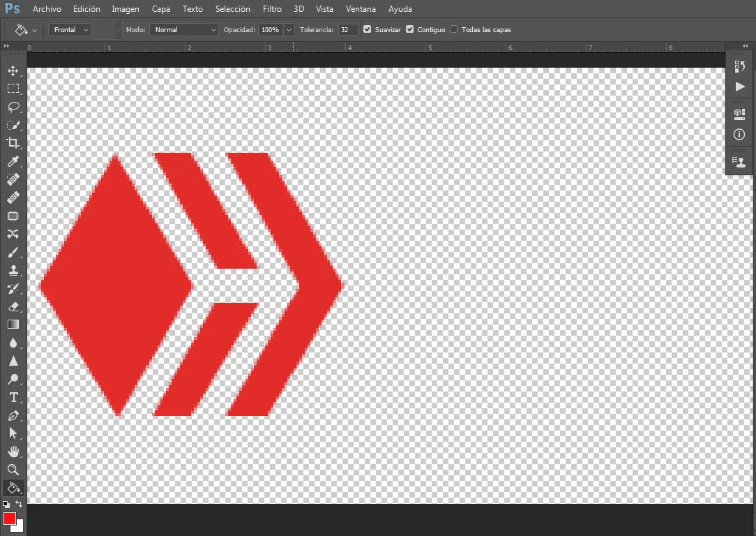Screen dimensions: 756x536
Task: Open the Selección menu
Action: pyautogui.click(x=232, y=8)
